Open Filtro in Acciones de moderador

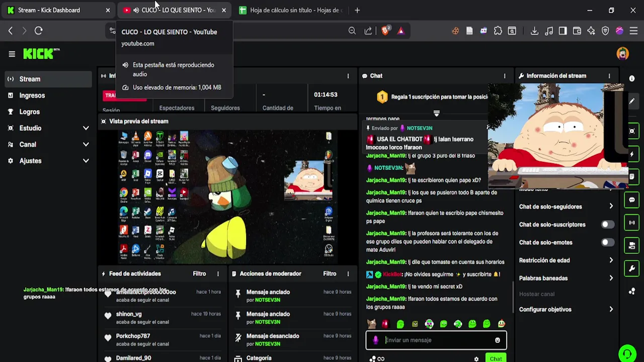(330, 274)
